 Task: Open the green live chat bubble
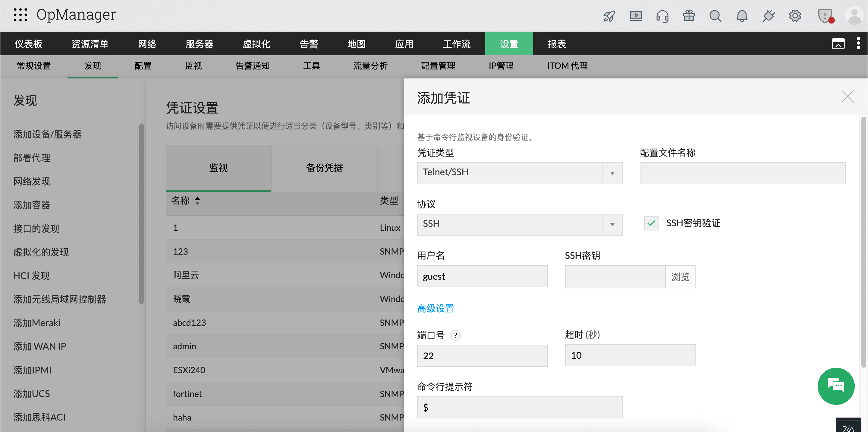click(x=836, y=386)
